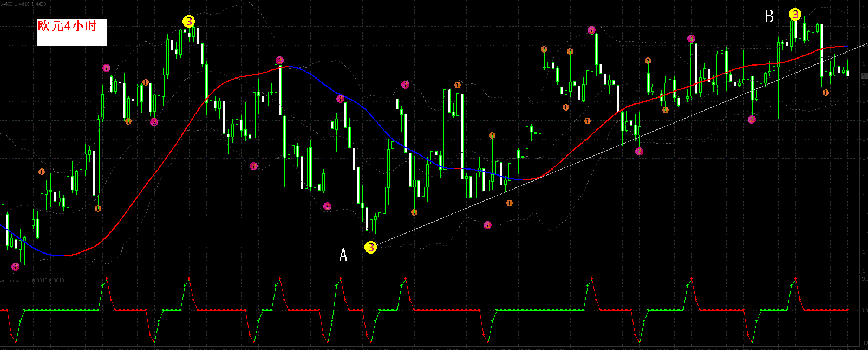Viewport: 868px width, 350px height.
Task: Click the pink marker below the lowest-left candles
Action: [16, 267]
